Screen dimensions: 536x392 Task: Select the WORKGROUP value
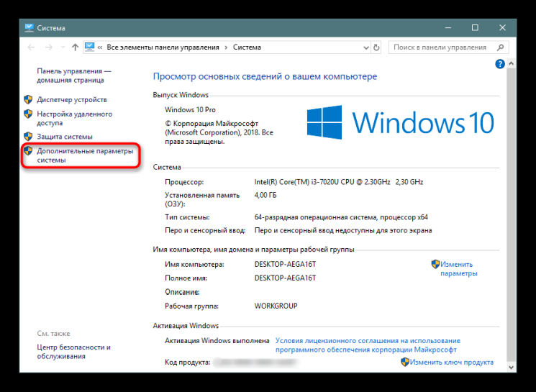(276, 306)
